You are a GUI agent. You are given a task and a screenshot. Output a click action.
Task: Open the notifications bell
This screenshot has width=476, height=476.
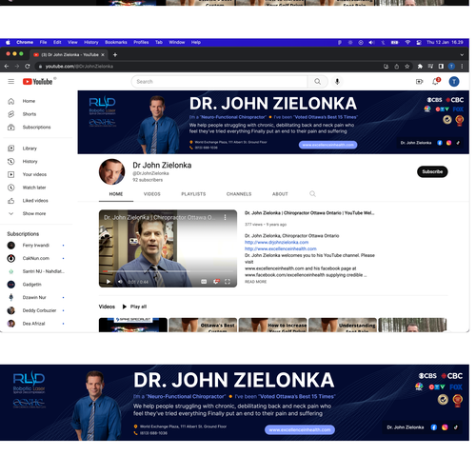(x=436, y=82)
